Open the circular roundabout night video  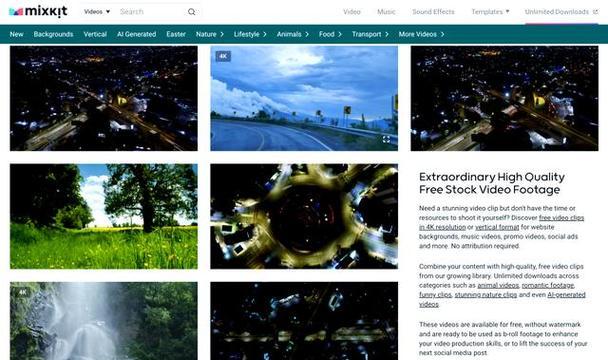point(304,216)
